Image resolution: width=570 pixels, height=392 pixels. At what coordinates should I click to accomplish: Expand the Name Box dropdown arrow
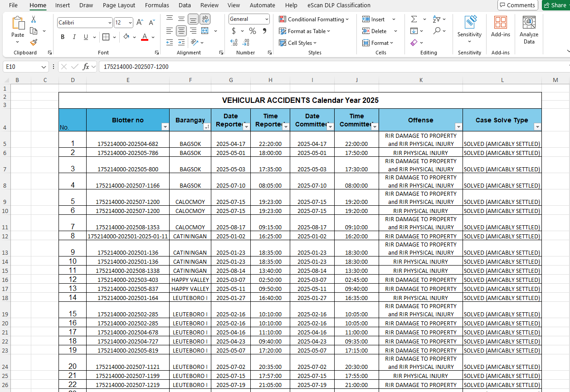44,67
